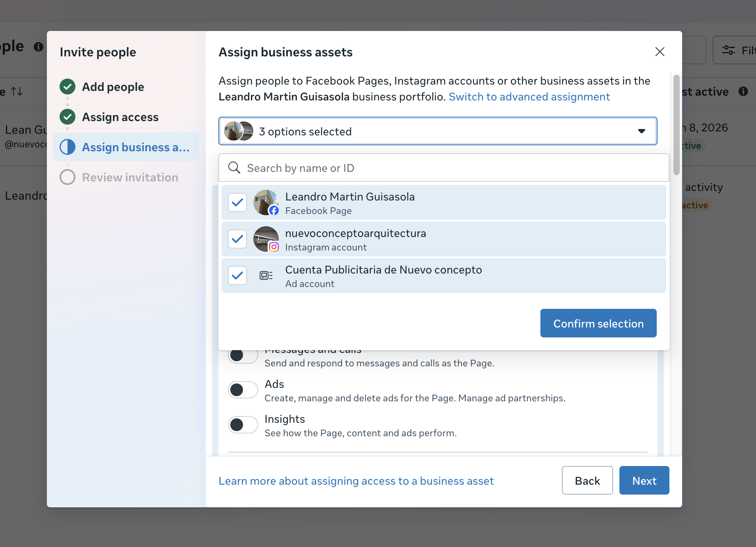Click the Next button
756x547 pixels.
pyautogui.click(x=644, y=480)
